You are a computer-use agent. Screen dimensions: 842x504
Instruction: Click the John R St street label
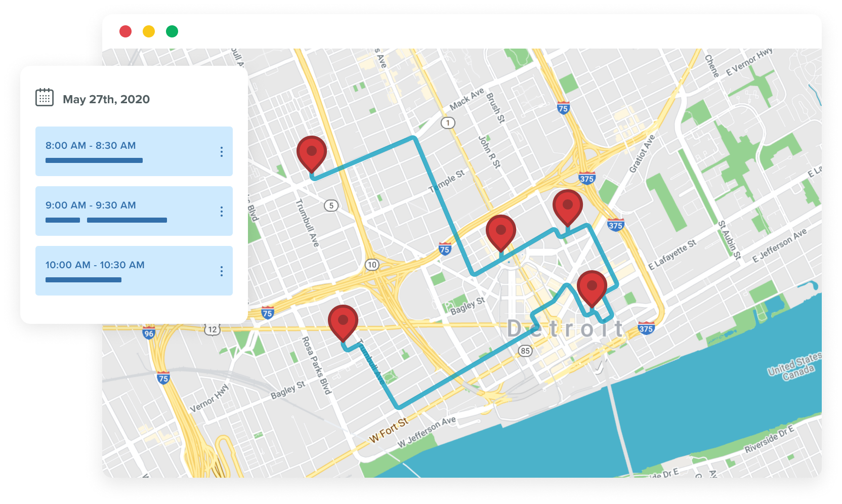[489, 152]
